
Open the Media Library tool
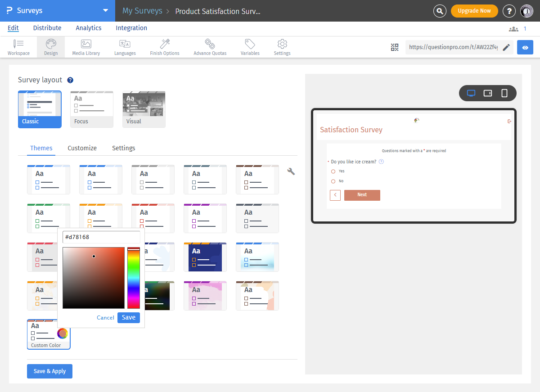click(86, 47)
